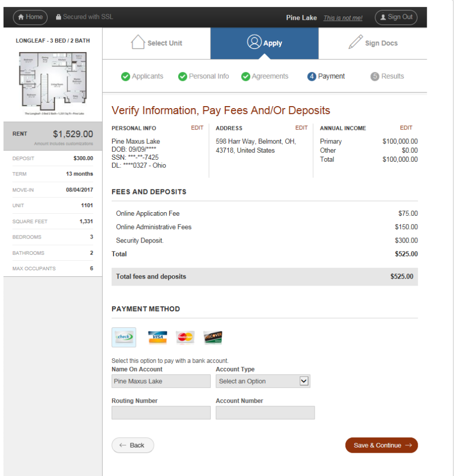Click the Personal Info checkmark icon

point(183,76)
